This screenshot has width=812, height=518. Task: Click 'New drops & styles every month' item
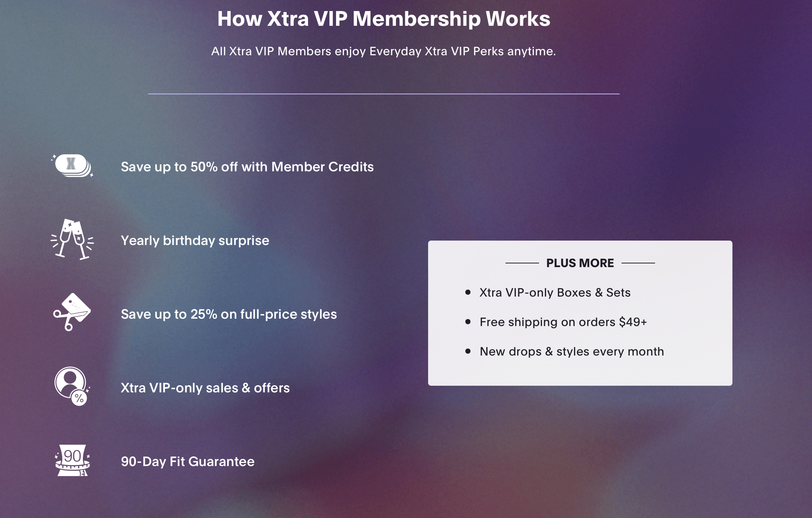572,351
